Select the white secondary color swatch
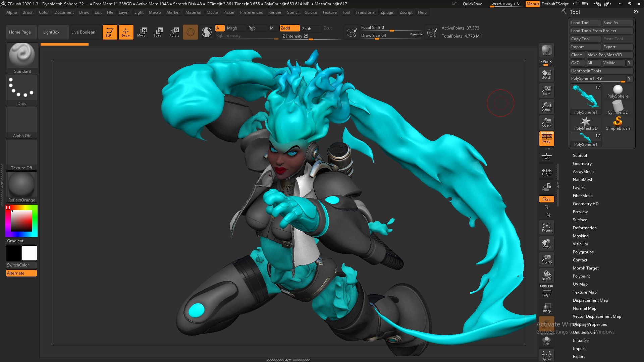The image size is (644, 362). click(x=30, y=253)
